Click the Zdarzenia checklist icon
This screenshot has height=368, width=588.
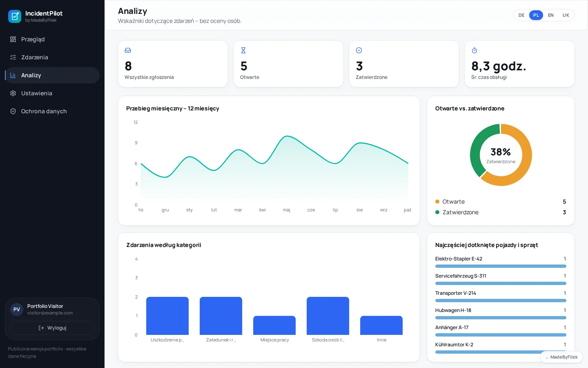[13, 57]
